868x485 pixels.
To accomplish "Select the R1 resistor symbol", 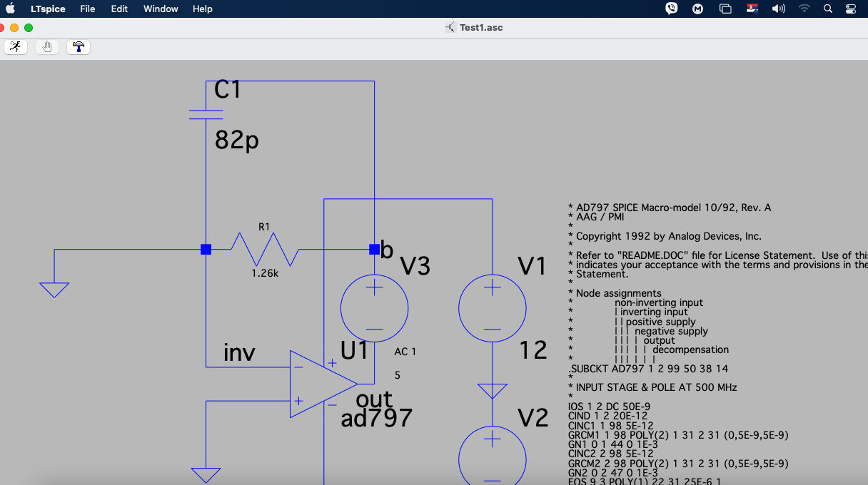I will coord(265,250).
